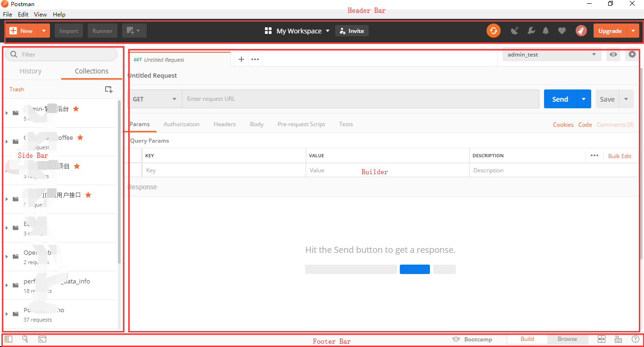Click the Invite button
This screenshot has height=347, width=644.
pos(352,31)
